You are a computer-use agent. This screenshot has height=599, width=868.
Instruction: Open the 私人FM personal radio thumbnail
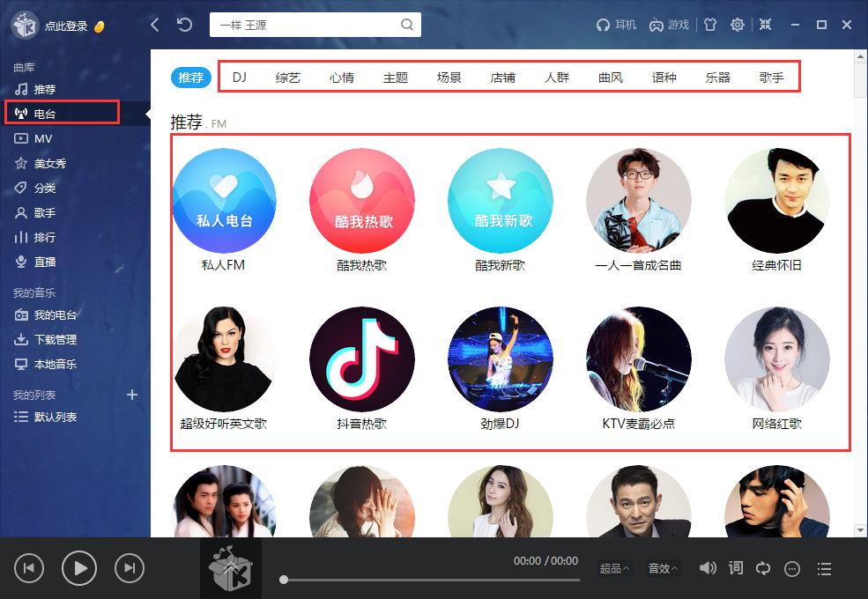point(224,200)
